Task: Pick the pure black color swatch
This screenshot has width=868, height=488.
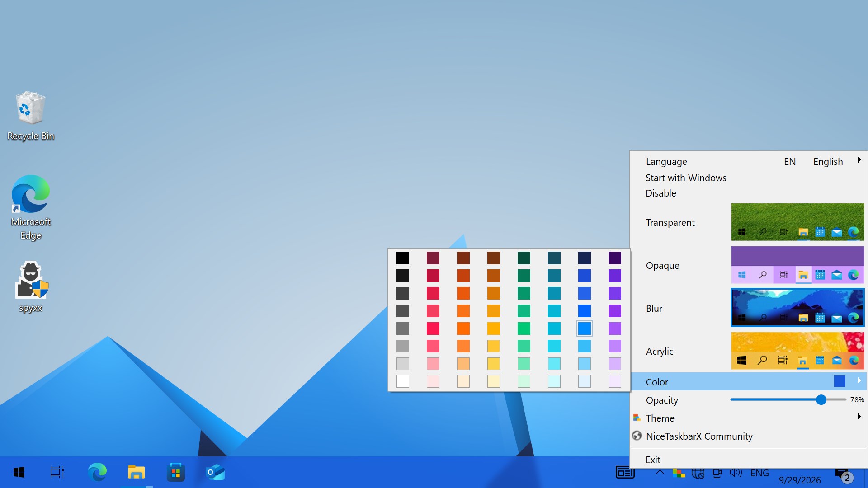Action: pyautogui.click(x=403, y=258)
